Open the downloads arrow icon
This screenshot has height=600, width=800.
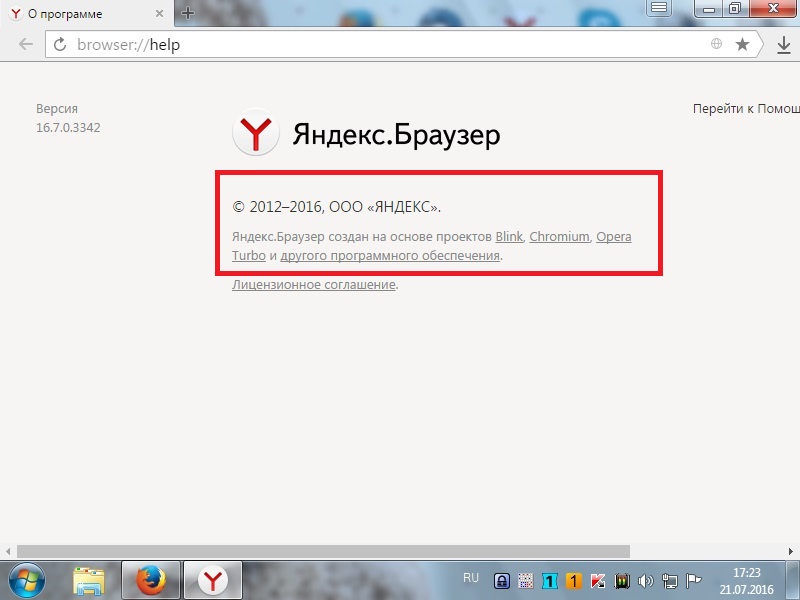pyautogui.click(x=784, y=45)
